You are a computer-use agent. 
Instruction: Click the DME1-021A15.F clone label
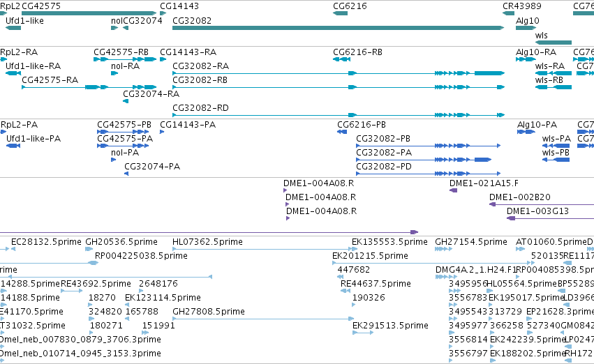coord(484,183)
